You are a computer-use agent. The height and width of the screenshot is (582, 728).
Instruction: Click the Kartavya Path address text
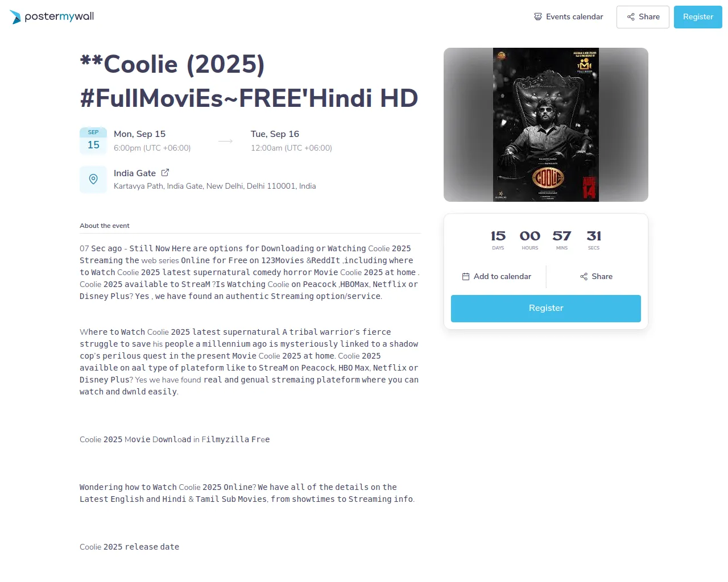coord(215,186)
